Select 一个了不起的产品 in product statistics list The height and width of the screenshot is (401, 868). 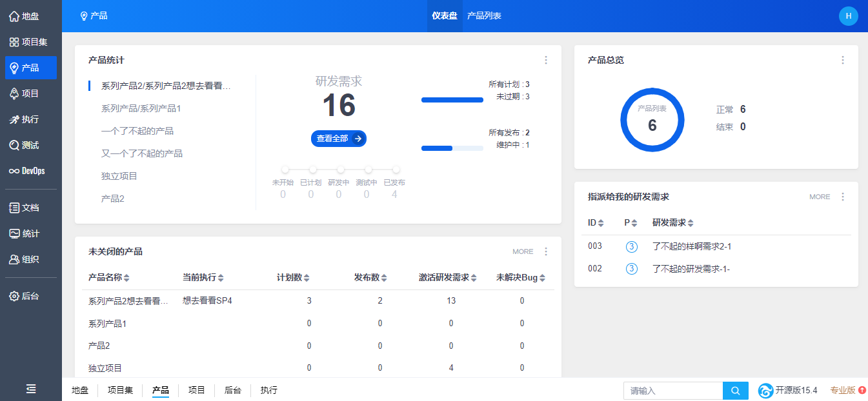(x=137, y=131)
